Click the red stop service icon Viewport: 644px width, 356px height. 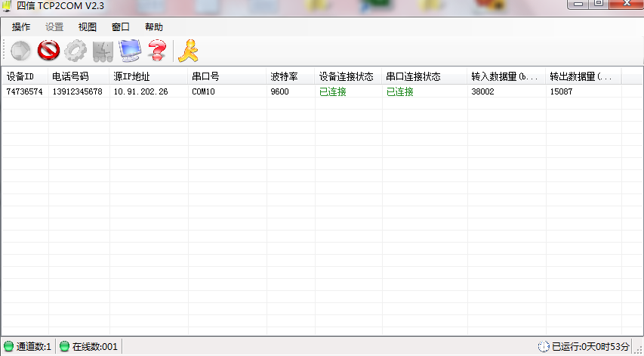coord(48,51)
